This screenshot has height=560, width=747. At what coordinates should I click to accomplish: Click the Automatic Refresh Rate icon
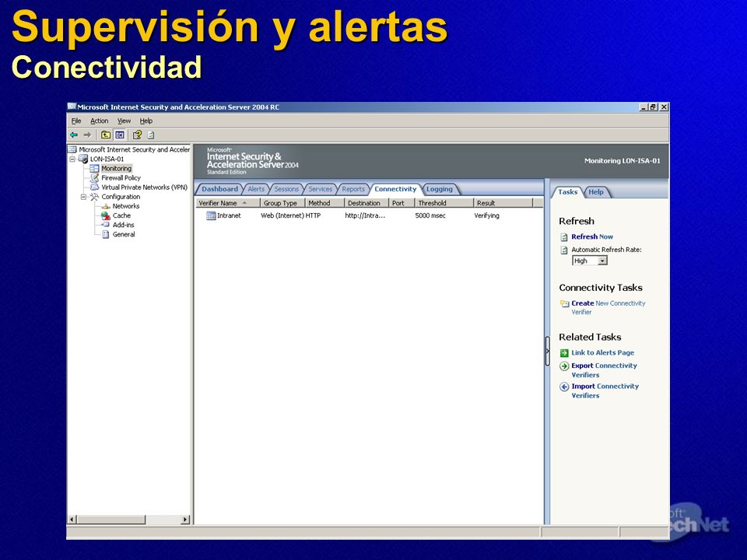click(564, 250)
